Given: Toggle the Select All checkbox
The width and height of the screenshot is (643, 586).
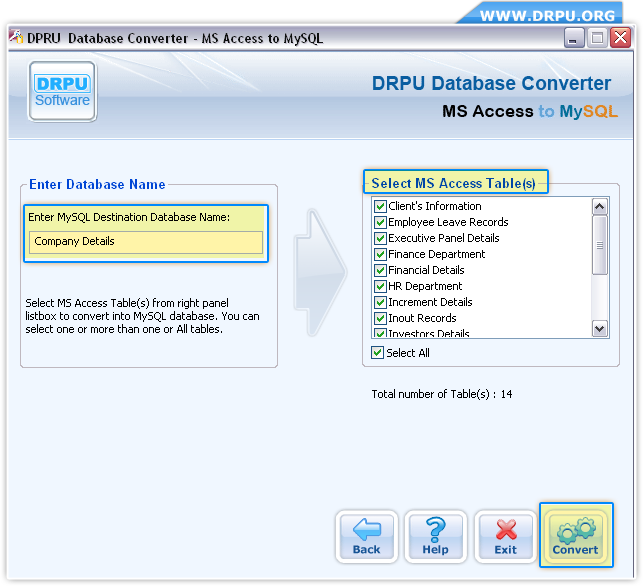Looking at the screenshot, I should tap(377, 353).
